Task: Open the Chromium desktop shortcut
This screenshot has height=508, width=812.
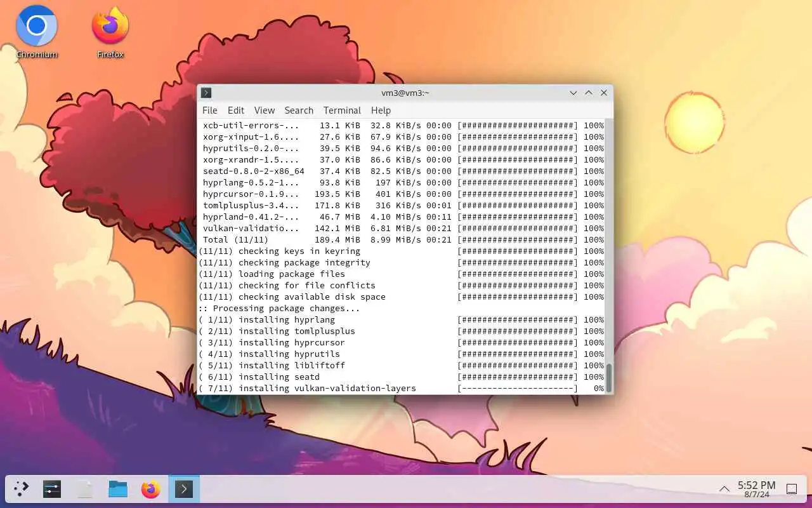Action: [37, 32]
